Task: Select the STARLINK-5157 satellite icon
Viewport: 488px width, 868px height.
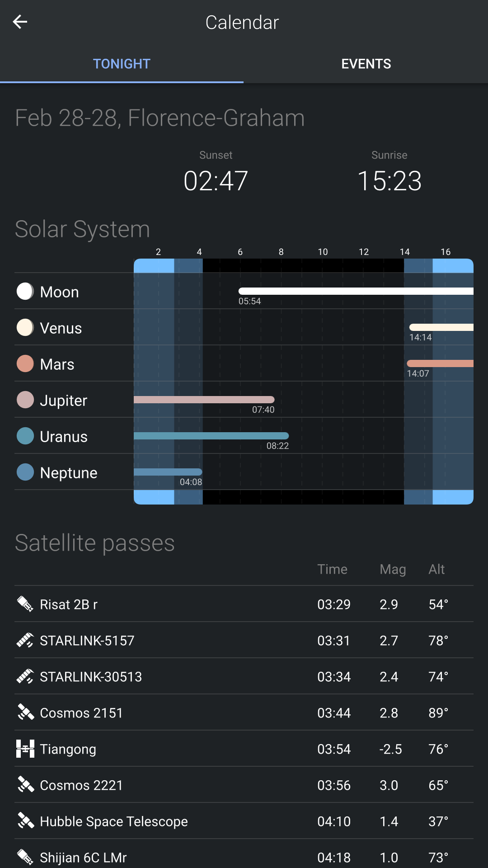Action: [x=25, y=640]
